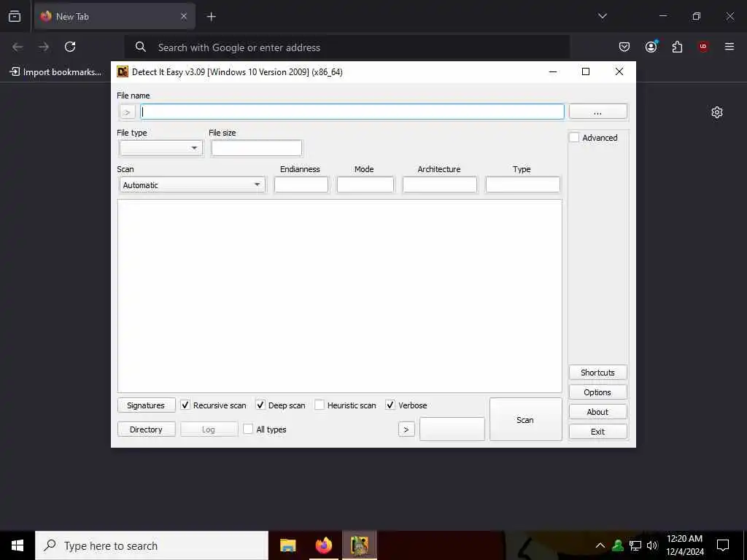This screenshot has height=560, width=747.
Task: Show the list all tabs chevron
Action: pos(602,16)
